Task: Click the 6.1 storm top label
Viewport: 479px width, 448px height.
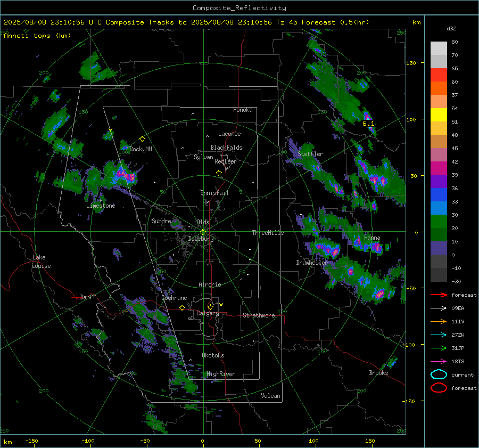Action: [x=368, y=124]
